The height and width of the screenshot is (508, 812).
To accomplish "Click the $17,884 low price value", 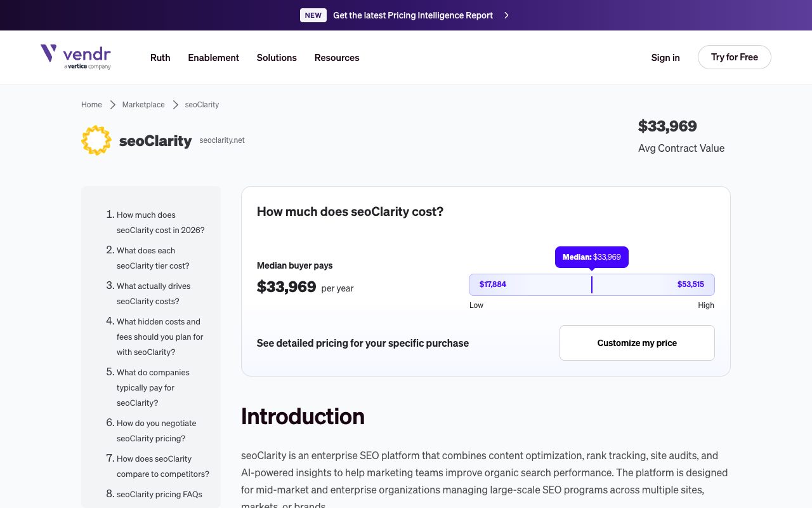I will pos(493,284).
